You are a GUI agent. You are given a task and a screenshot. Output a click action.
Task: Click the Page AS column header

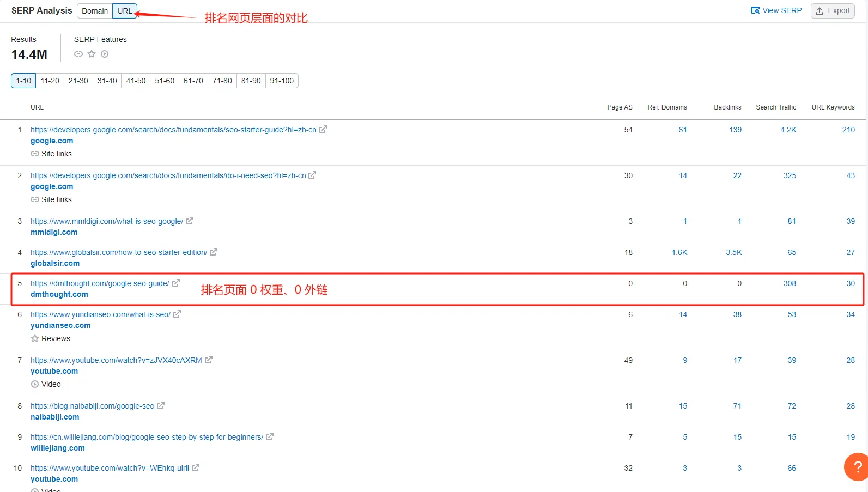[x=620, y=107]
